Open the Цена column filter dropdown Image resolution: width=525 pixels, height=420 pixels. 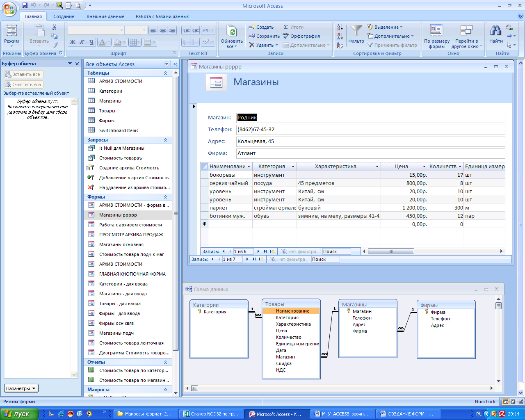pos(424,167)
